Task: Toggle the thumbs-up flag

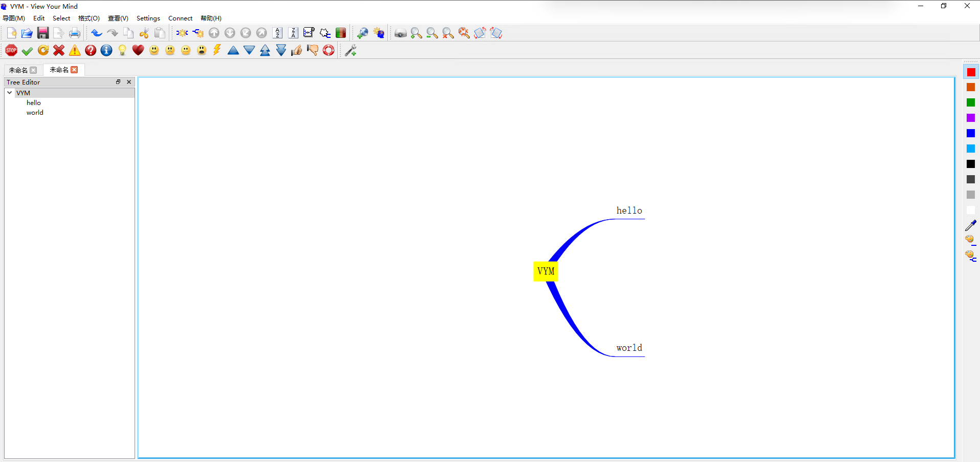Action: (x=297, y=50)
